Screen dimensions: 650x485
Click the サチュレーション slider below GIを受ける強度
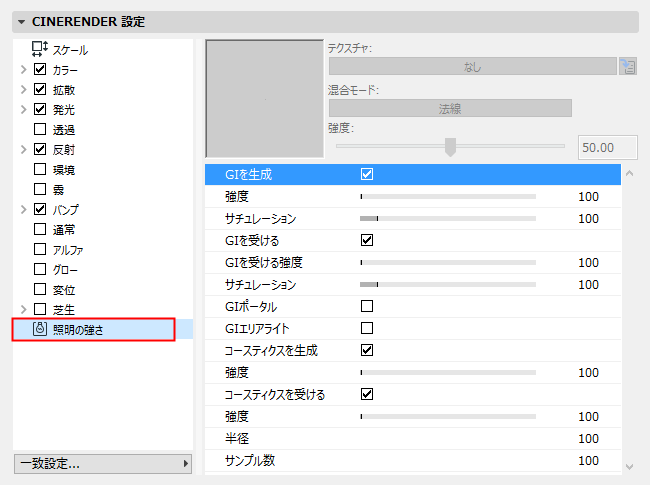coord(448,284)
